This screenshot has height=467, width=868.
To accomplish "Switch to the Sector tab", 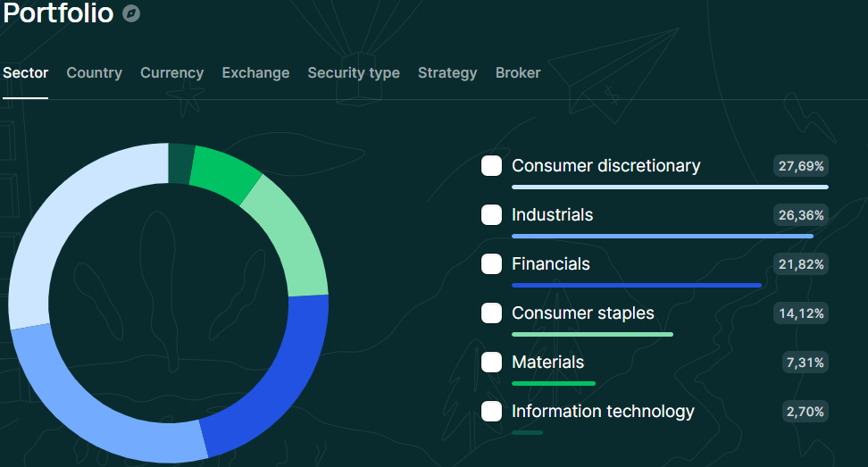I will point(26,73).
